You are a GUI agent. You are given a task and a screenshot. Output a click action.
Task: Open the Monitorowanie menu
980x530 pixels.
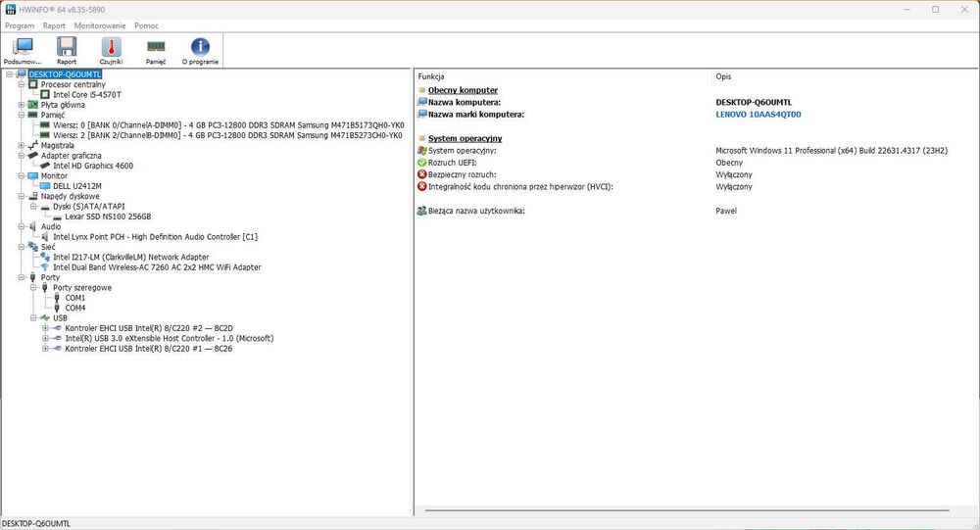(x=100, y=25)
